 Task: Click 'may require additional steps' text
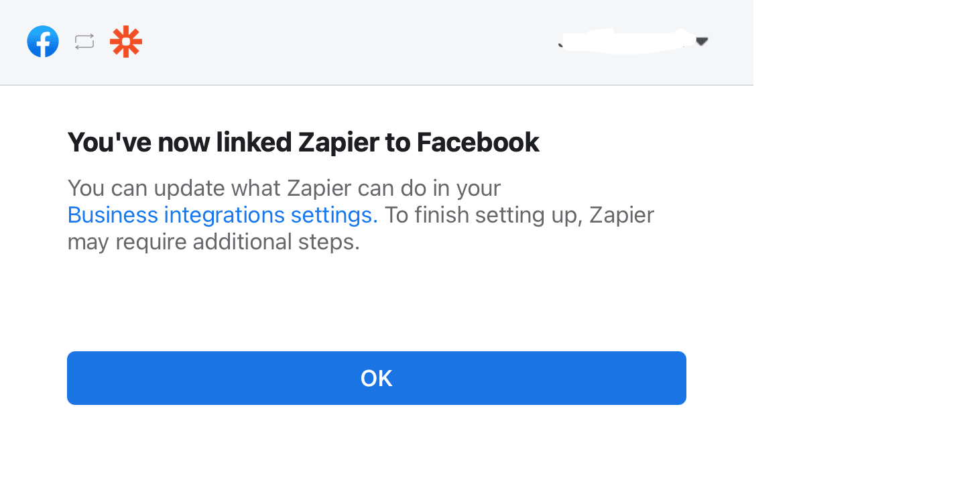pos(213,242)
